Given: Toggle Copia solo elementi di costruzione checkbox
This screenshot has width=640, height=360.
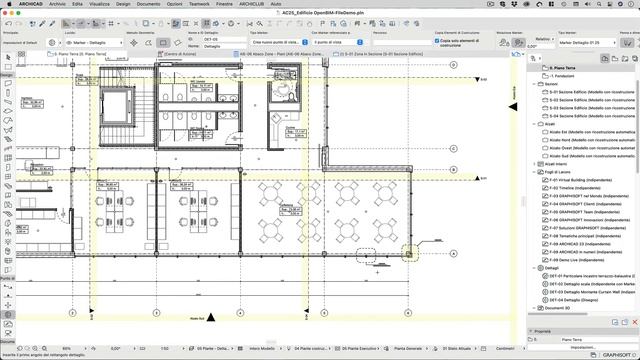Looking at the screenshot, I should pyautogui.click(x=437, y=41).
